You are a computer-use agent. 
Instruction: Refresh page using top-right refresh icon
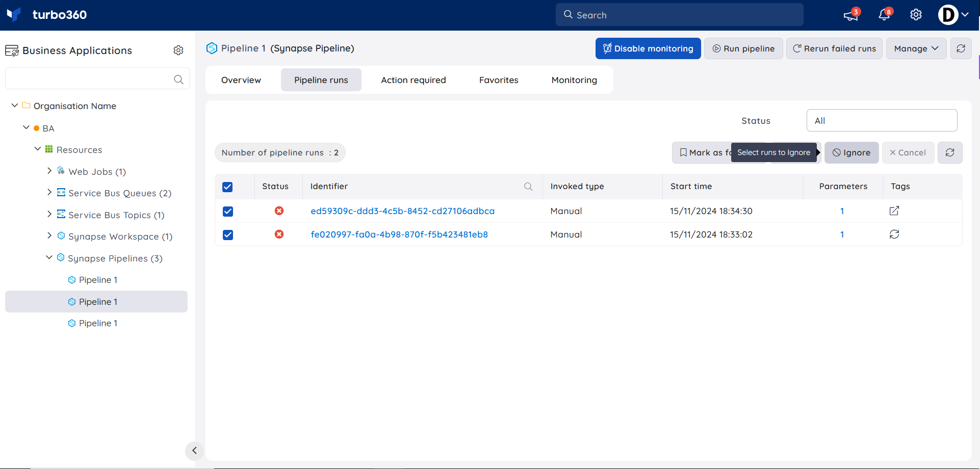coord(961,48)
